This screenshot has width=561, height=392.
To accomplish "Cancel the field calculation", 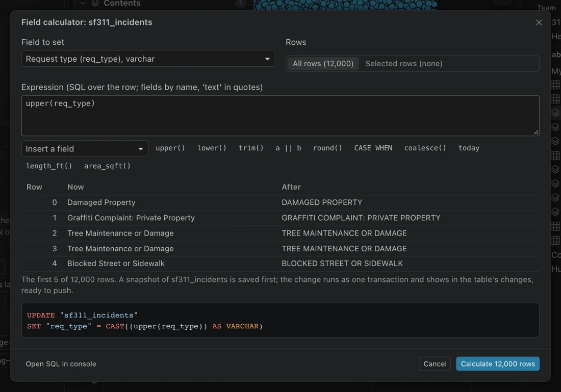I will (x=435, y=364).
